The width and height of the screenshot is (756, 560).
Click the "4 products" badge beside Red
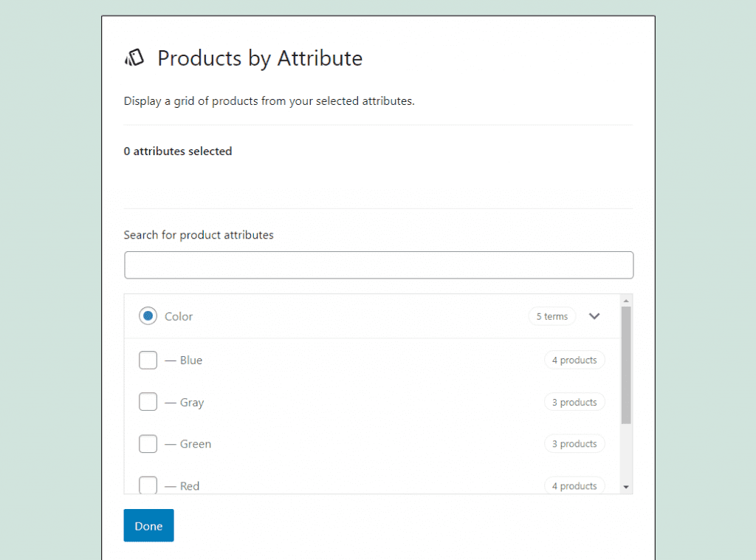click(574, 485)
